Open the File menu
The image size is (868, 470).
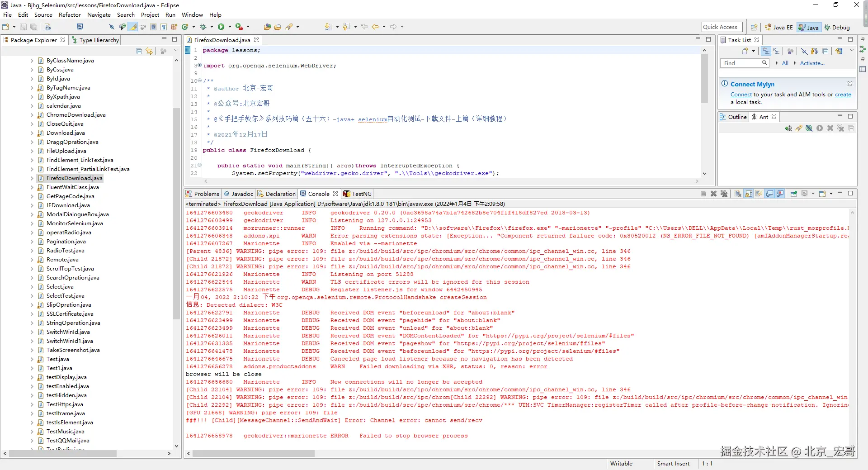8,15
